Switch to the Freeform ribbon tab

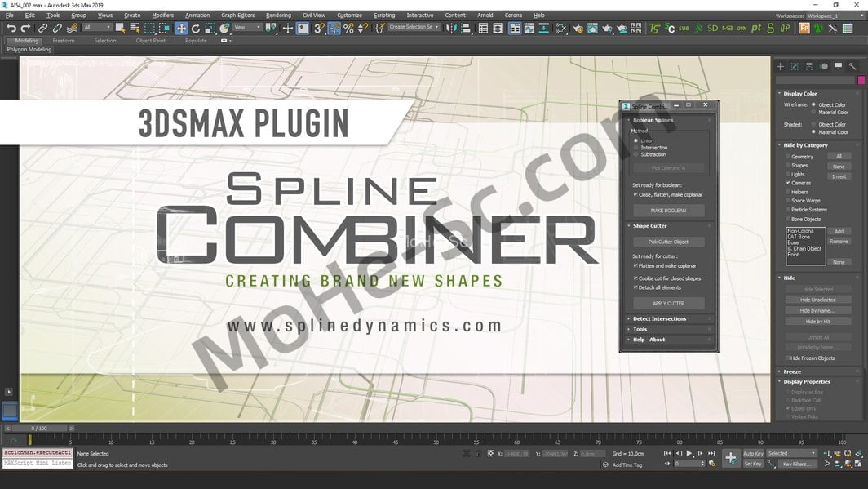(x=64, y=40)
